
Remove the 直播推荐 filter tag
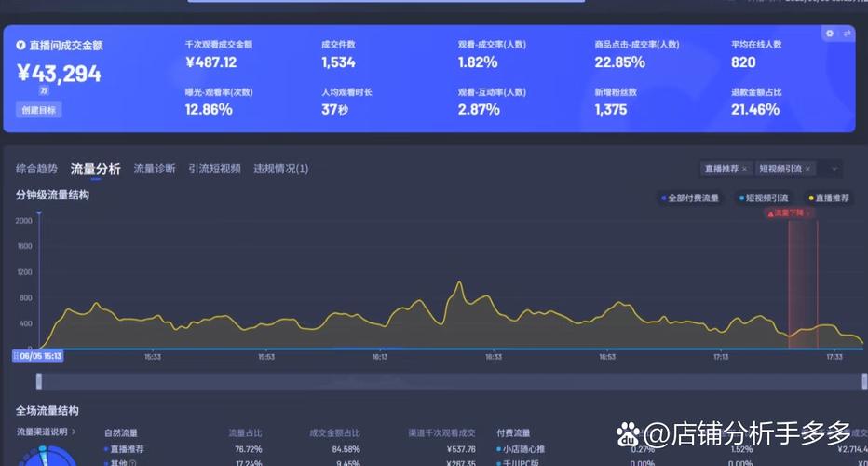tap(744, 169)
